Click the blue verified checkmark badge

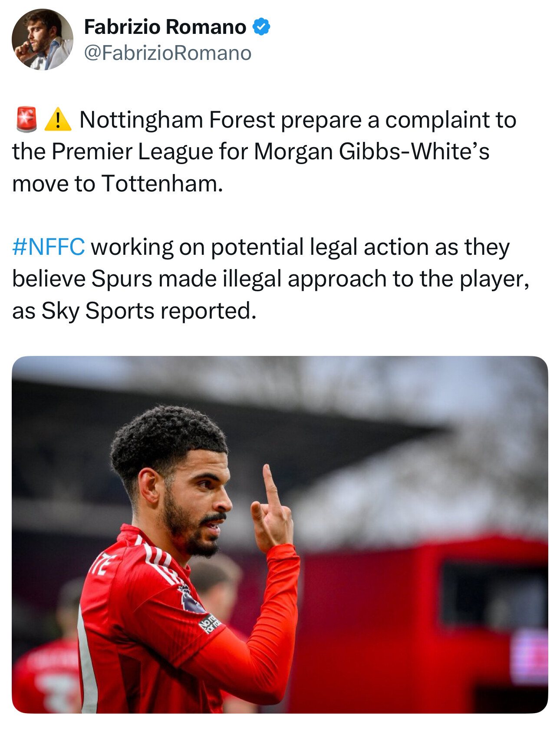point(261,27)
